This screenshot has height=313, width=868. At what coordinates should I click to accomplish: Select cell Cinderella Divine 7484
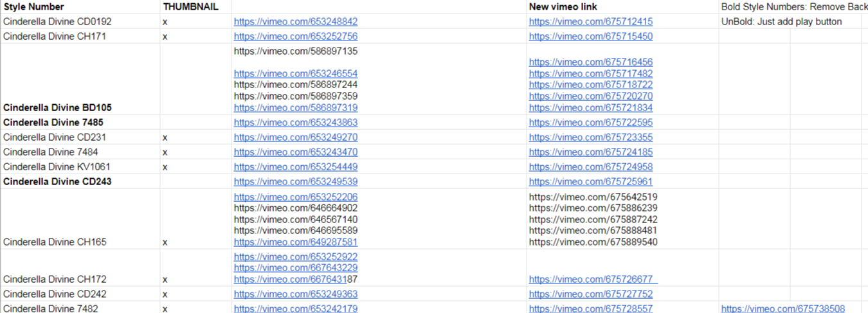click(x=80, y=152)
